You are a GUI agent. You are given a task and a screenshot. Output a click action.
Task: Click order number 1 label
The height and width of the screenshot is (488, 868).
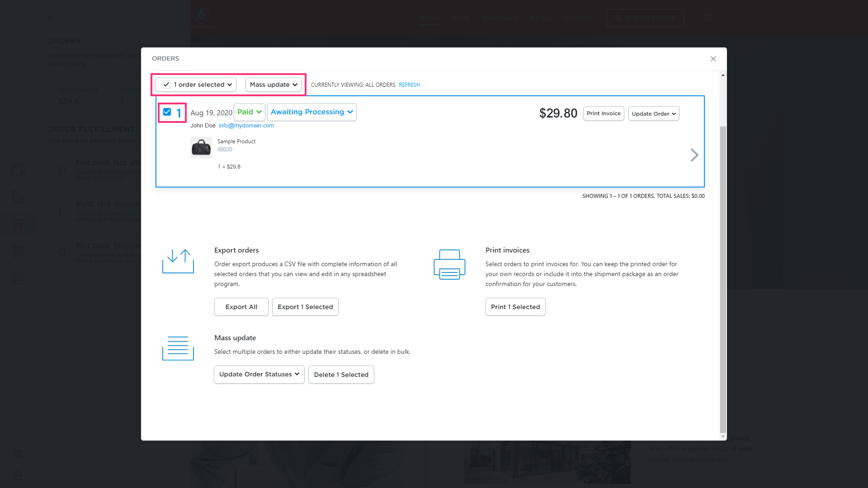tap(179, 113)
